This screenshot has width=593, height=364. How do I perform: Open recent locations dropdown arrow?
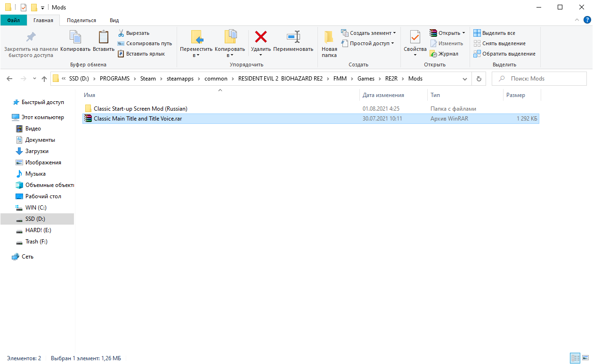35,79
